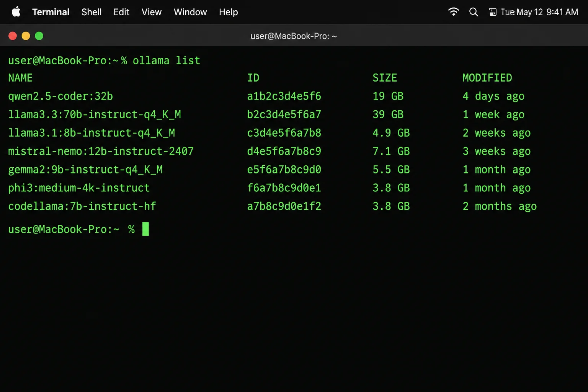Click the NAME column header

[x=20, y=78]
